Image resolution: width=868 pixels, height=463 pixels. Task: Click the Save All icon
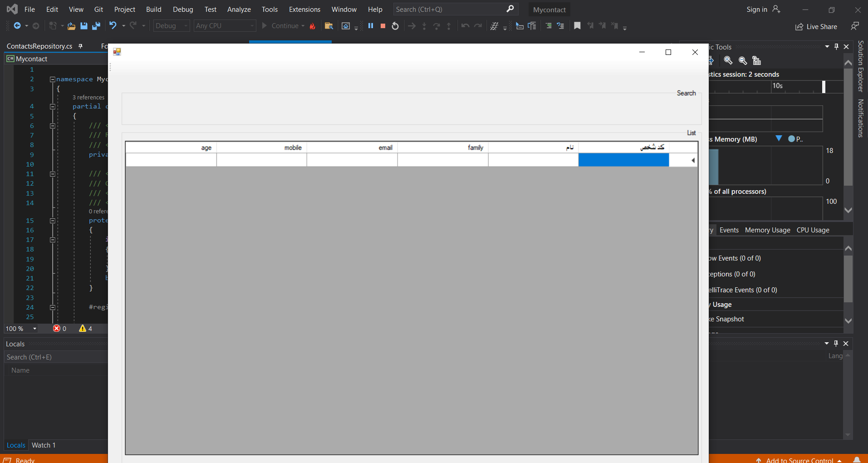click(96, 26)
